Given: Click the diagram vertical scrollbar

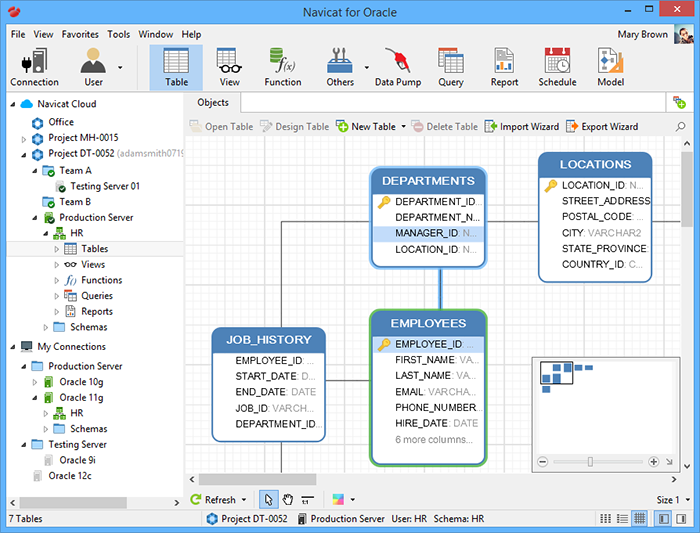Looking at the screenshot, I should tap(687, 189).
